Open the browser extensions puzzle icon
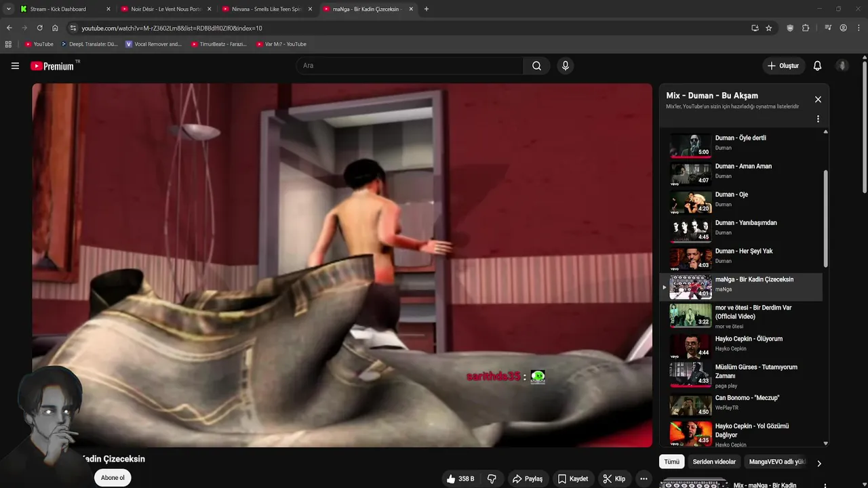The image size is (868, 488). coord(806,28)
